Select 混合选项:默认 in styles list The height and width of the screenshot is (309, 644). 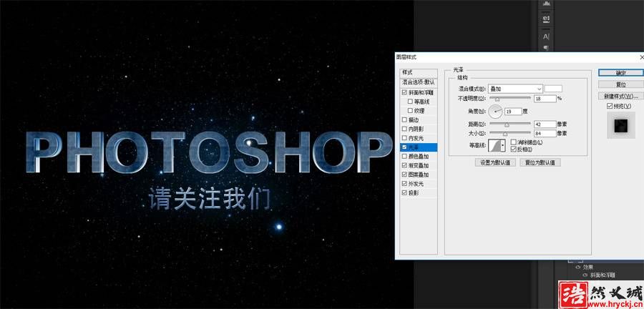pos(419,82)
